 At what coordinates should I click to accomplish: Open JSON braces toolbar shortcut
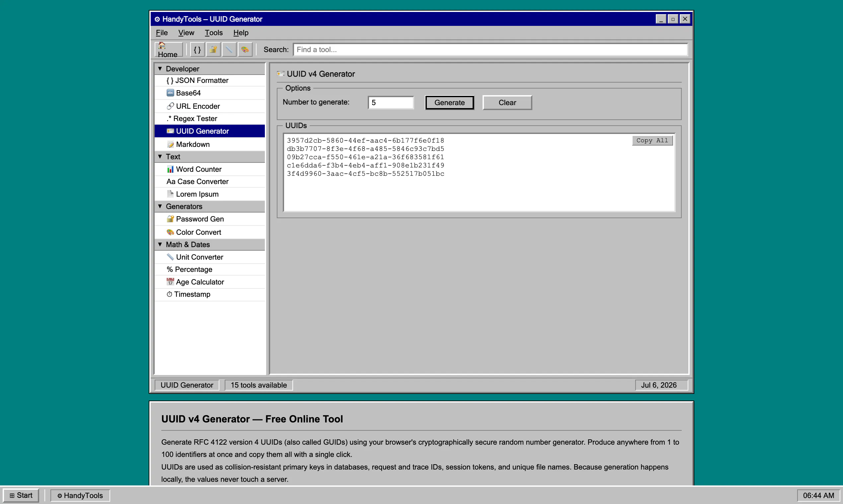(197, 50)
